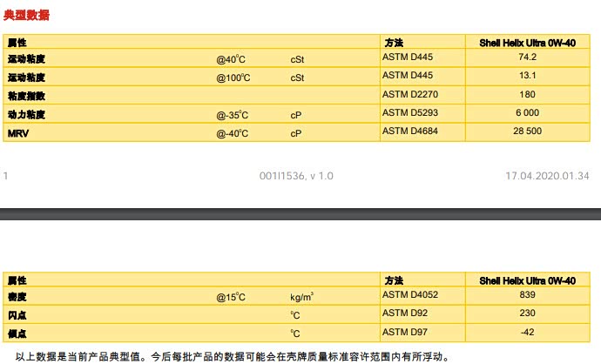Click the value 28 500
The image size is (601, 364).
pos(528,131)
